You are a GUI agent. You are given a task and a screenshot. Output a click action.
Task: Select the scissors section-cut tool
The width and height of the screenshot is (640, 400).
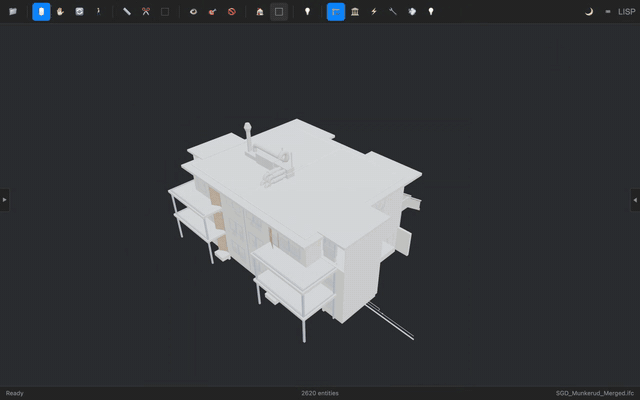click(146, 11)
